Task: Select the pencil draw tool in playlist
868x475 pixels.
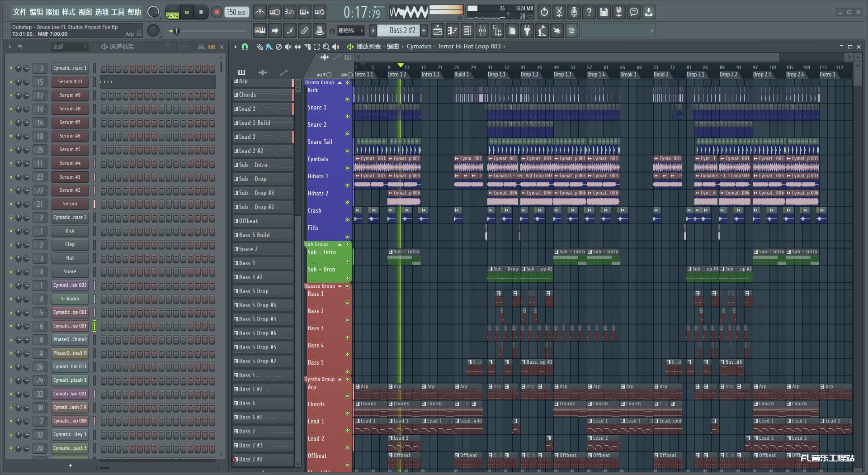Action: (259, 47)
